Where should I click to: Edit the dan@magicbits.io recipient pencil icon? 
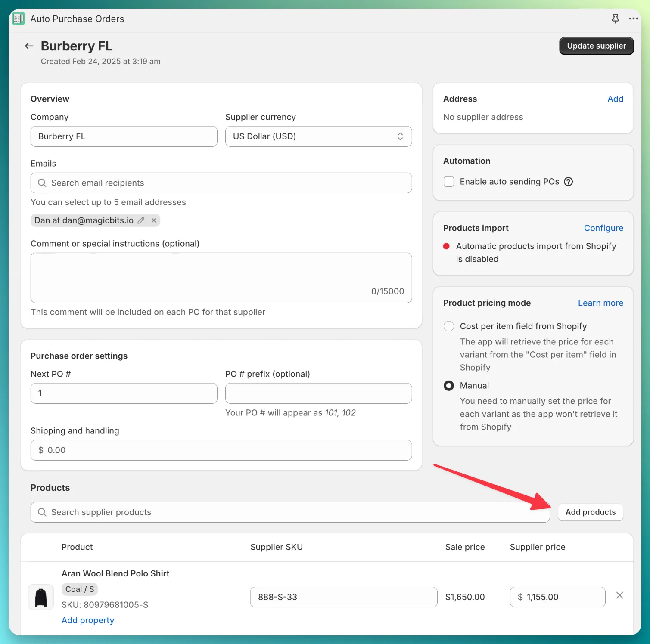(141, 220)
